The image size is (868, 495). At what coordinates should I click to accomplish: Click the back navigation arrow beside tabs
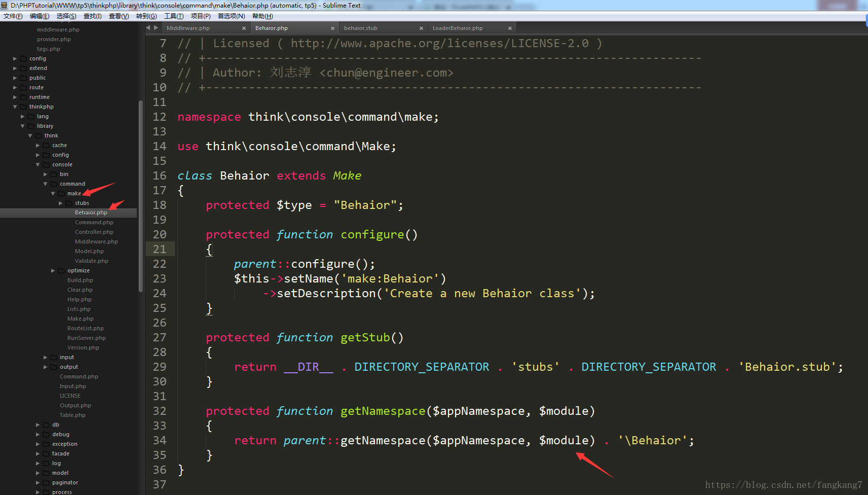click(x=147, y=28)
